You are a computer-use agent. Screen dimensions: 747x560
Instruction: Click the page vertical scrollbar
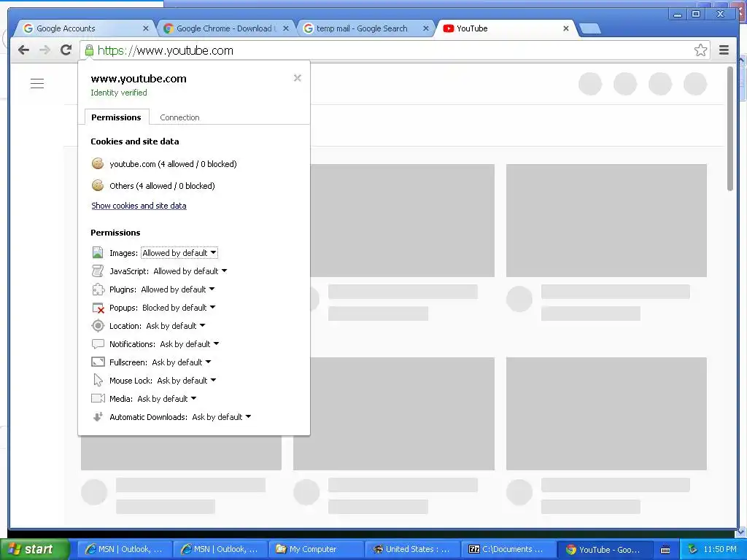click(729, 128)
